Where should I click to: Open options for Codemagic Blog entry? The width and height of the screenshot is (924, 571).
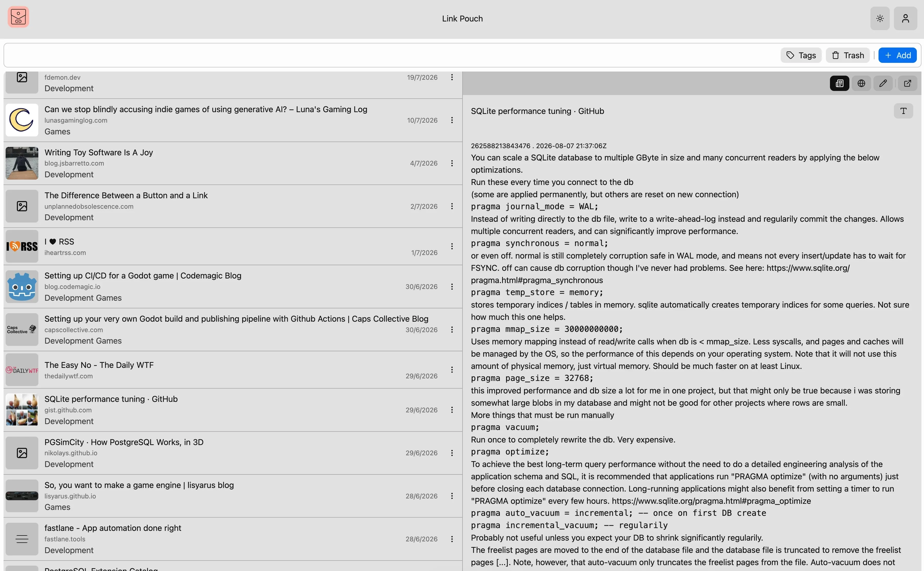coord(452,287)
